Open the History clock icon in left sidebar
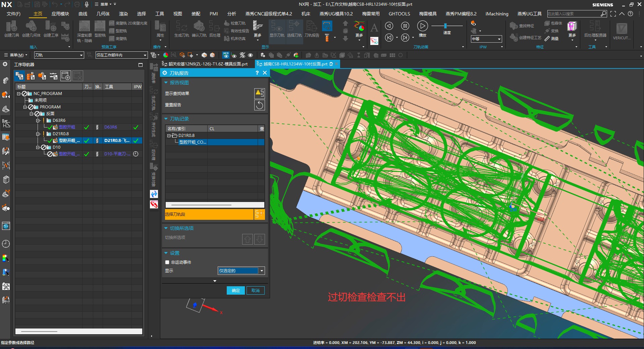 point(6,244)
